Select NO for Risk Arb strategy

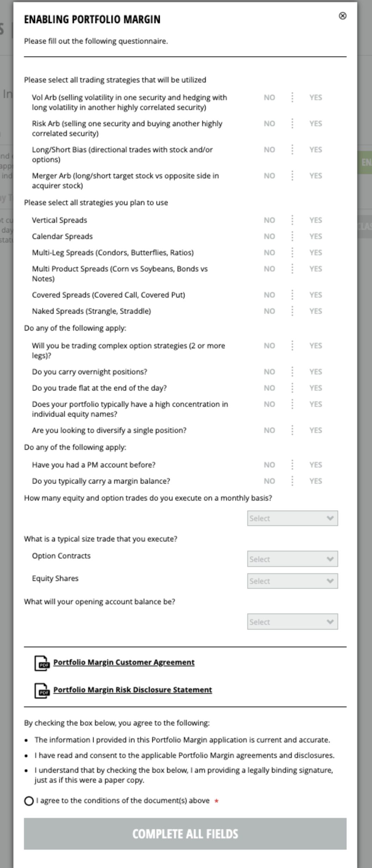269,124
